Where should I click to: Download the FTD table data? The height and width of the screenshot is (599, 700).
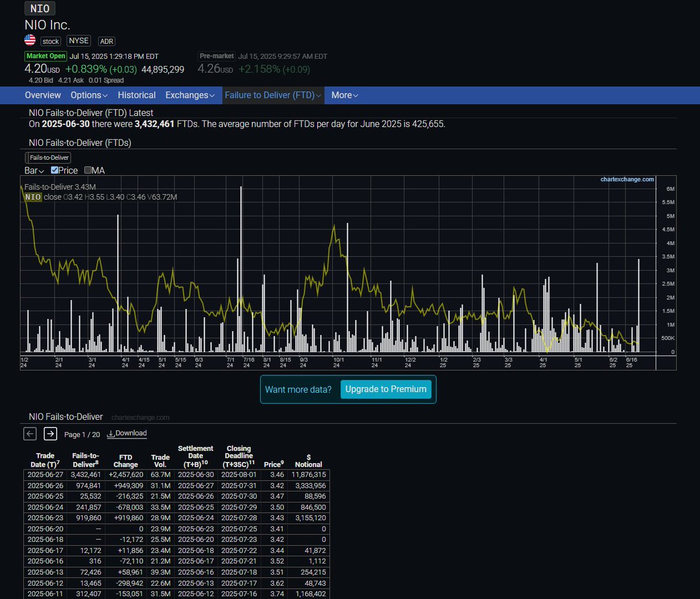127,433
